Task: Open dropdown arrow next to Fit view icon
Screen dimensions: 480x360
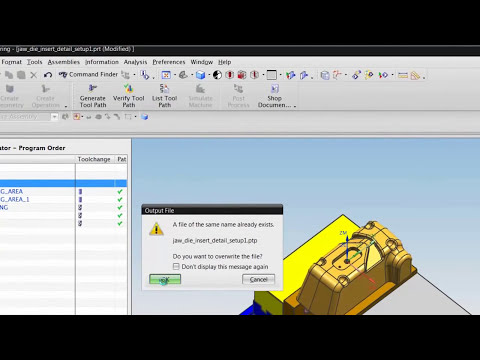Action: click(x=174, y=75)
